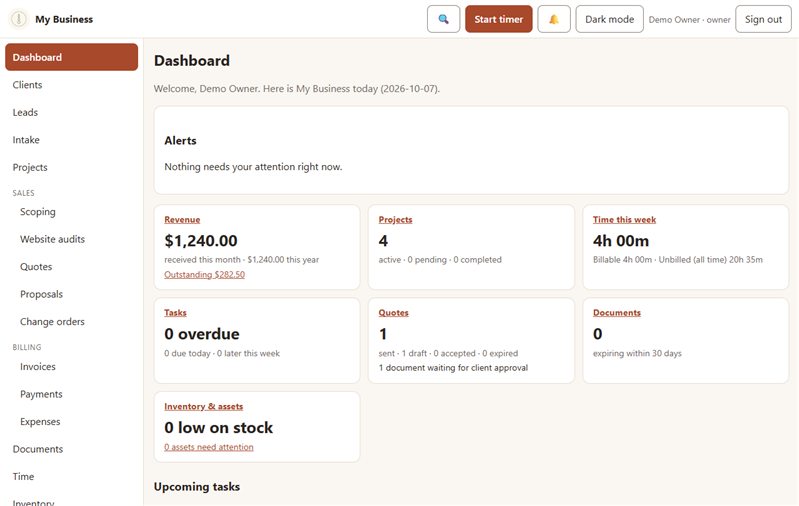Open the Inventory & assets link
Viewport: 799px width, 506px height.
click(203, 406)
